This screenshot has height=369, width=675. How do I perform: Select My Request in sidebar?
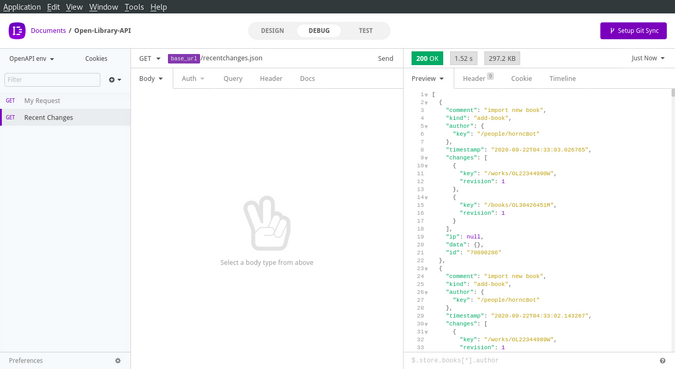point(65,100)
